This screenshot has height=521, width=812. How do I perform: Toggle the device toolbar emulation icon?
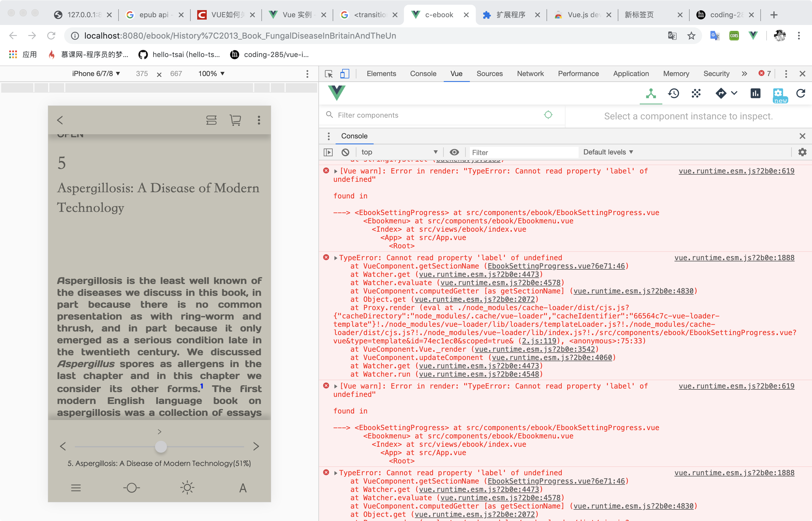pos(345,74)
